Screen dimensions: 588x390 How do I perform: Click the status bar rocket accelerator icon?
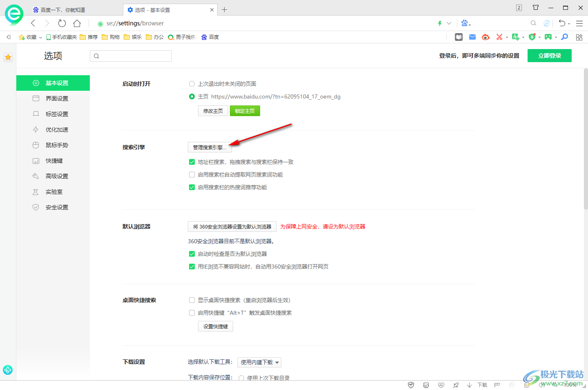point(456,385)
